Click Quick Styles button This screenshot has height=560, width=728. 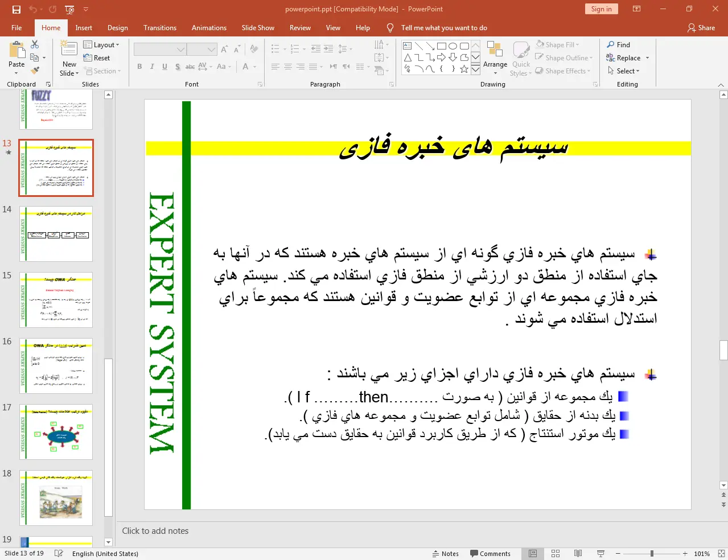(x=521, y=59)
